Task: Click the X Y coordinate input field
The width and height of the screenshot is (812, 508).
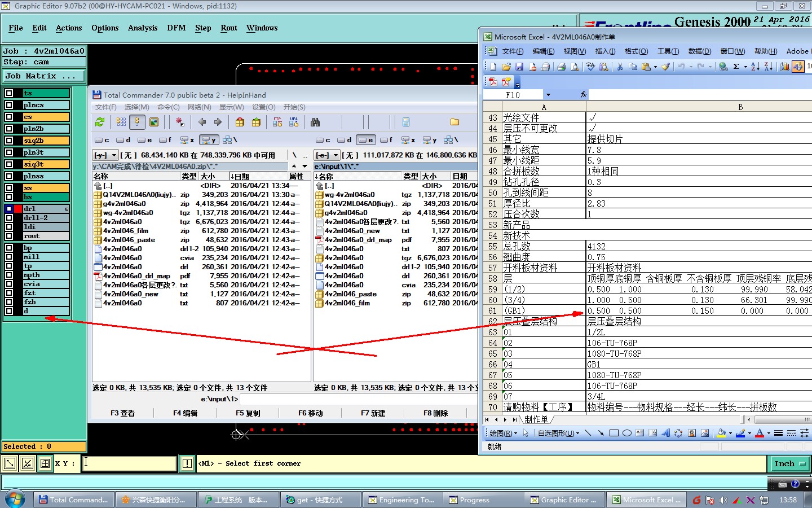Action: coord(130,463)
